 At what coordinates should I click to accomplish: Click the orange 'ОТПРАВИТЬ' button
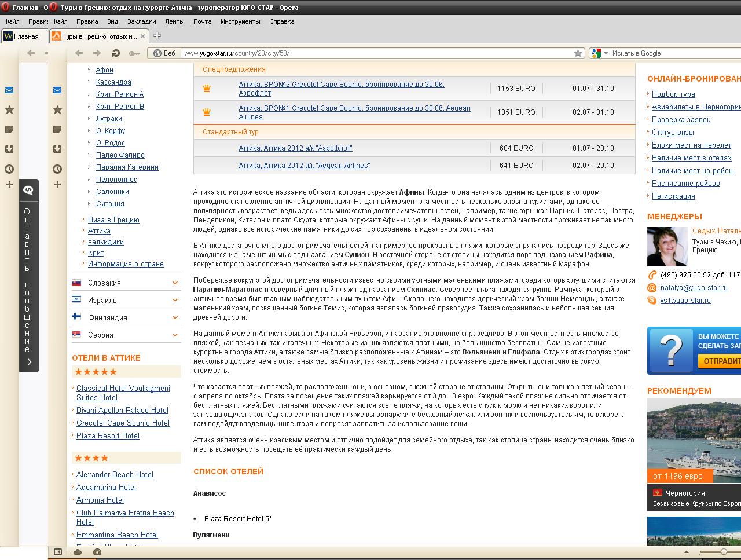click(719, 361)
